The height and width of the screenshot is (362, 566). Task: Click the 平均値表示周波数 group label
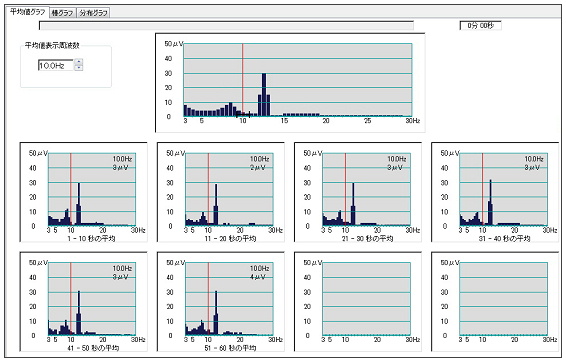point(52,45)
